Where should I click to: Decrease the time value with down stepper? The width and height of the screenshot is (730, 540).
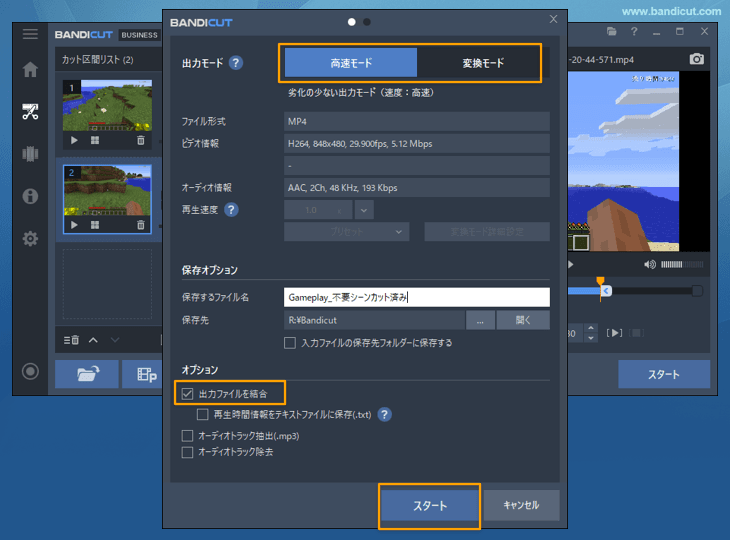591,338
